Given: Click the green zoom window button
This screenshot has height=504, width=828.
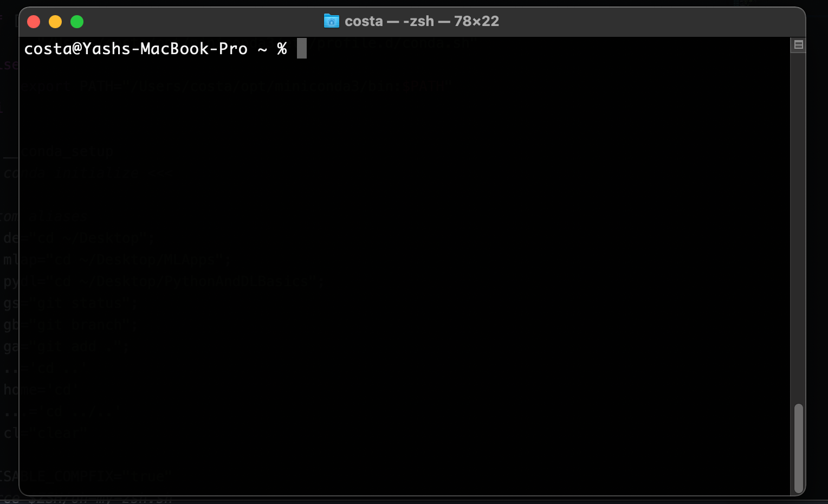Looking at the screenshot, I should pos(77,22).
